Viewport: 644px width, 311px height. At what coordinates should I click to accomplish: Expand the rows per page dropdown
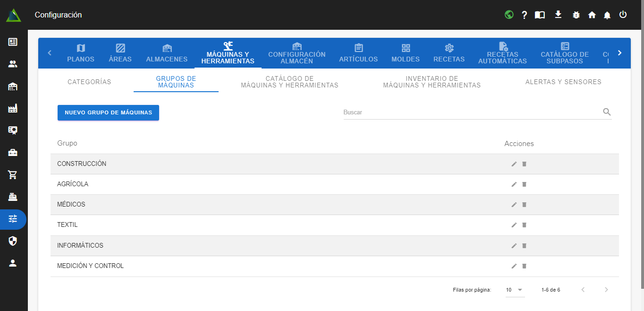(515, 290)
